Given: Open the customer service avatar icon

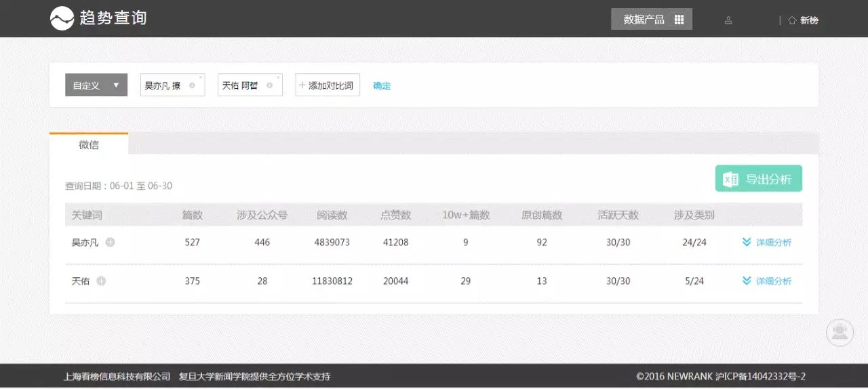Looking at the screenshot, I should pos(840,332).
